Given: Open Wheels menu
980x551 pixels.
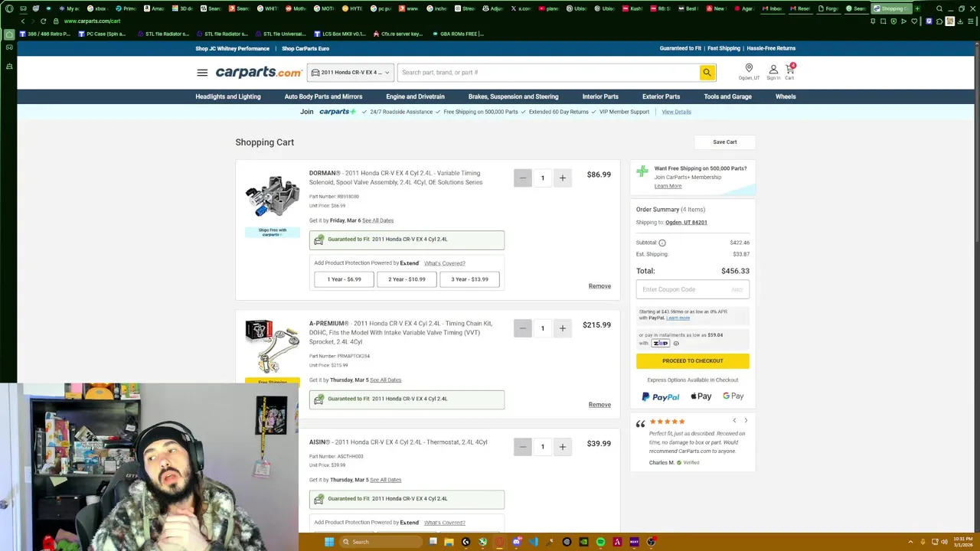Looking at the screenshot, I should (786, 97).
